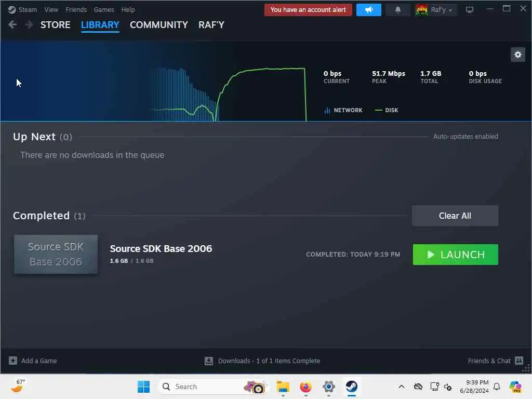Expand hidden system tray icons chevron
This screenshot has width=532, height=399.
[x=402, y=387]
